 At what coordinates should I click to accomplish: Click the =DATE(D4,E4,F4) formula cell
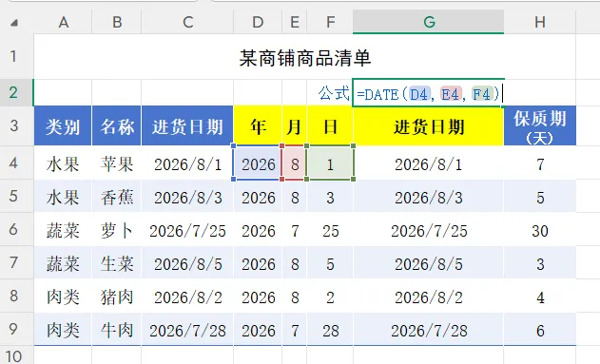(x=428, y=93)
